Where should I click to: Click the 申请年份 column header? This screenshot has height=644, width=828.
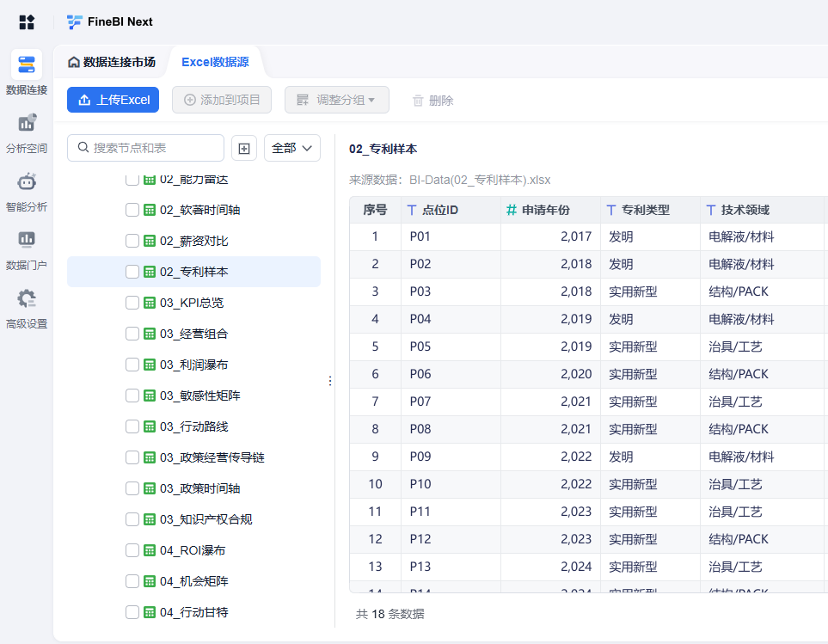point(551,210)
